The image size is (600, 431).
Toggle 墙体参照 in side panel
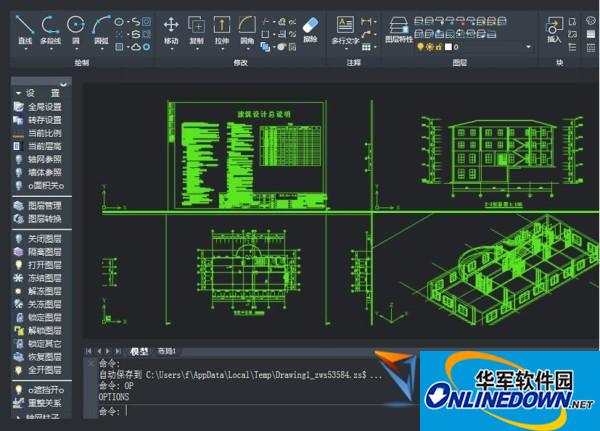tap(38, 172)
